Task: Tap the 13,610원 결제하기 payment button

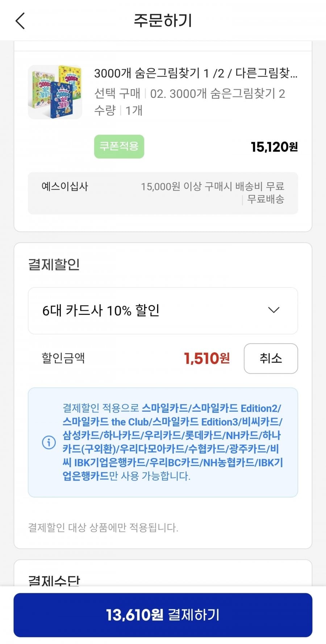Action: tap(163, 615)
